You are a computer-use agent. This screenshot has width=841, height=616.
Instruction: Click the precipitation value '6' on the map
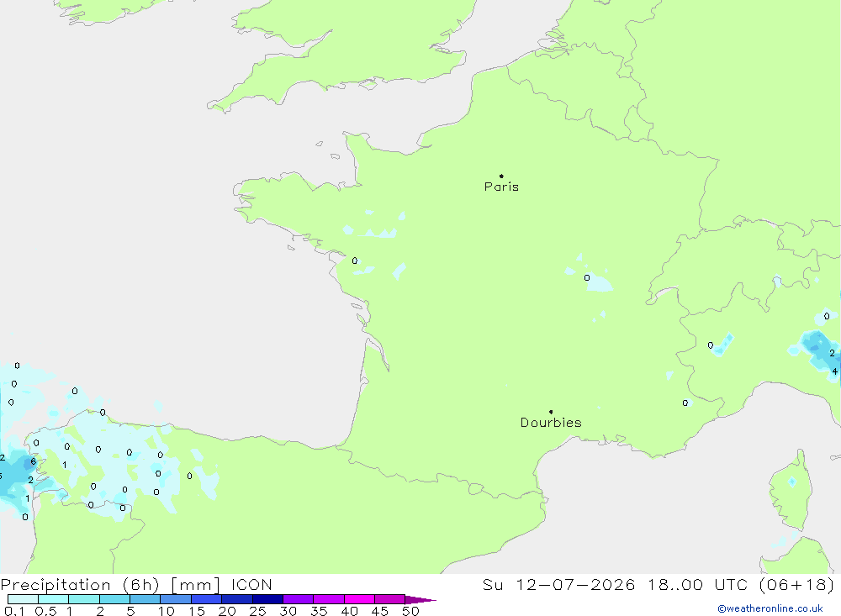(x=34, y=461)
